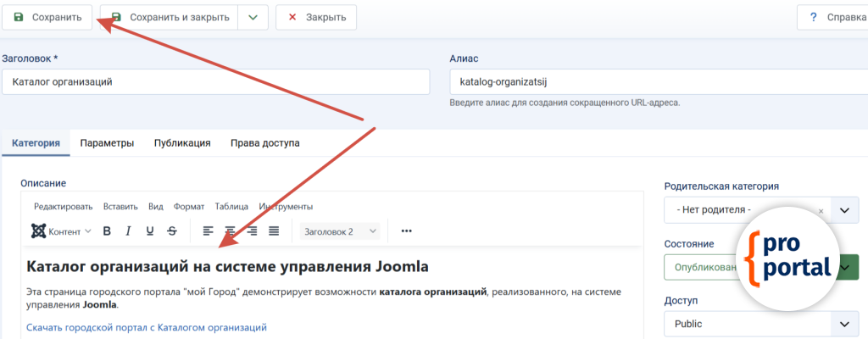Clear the Нет родителя parent selection
Image resolution: width=868 pixels, height=339 pixels.
pos(821,210)
